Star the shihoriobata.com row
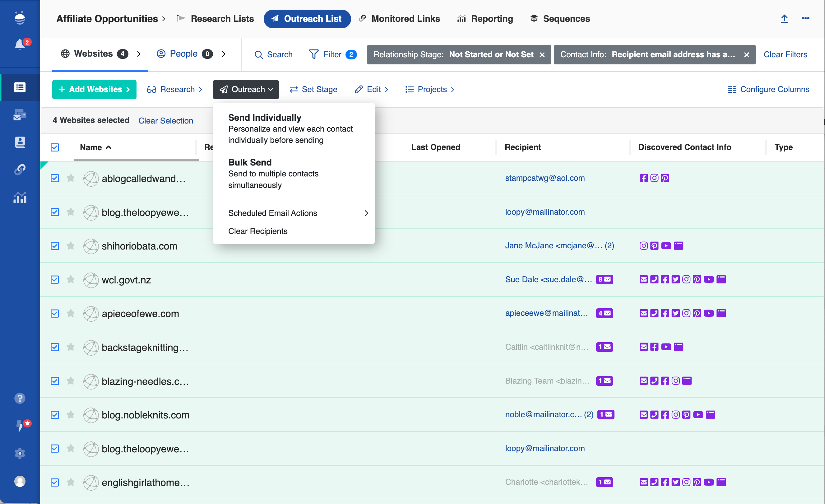 point(71,246)
